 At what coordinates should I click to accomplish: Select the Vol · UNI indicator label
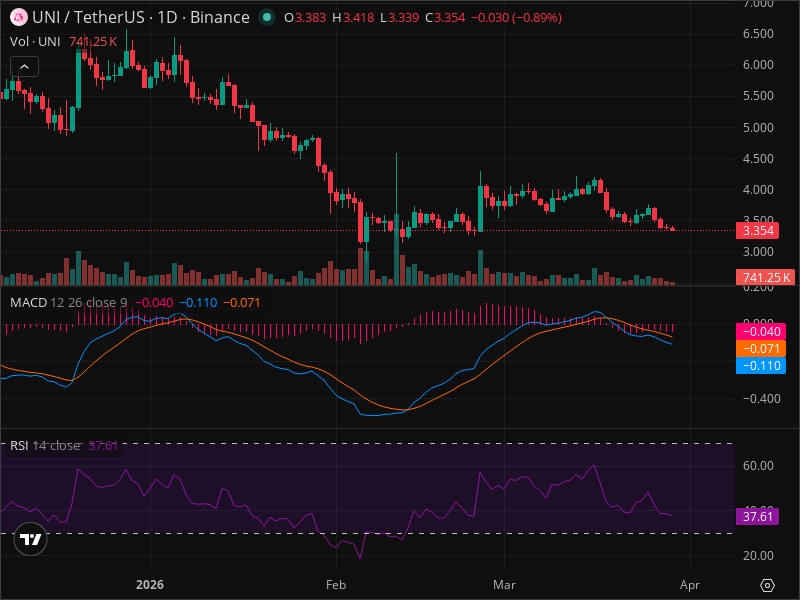pos(35,42)
